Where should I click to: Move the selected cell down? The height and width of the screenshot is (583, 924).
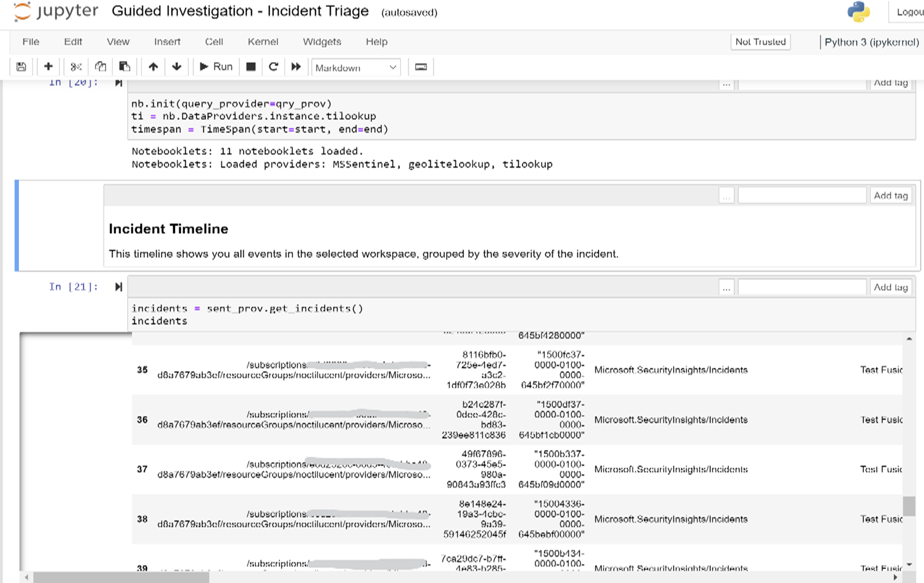tap(176, 66)
